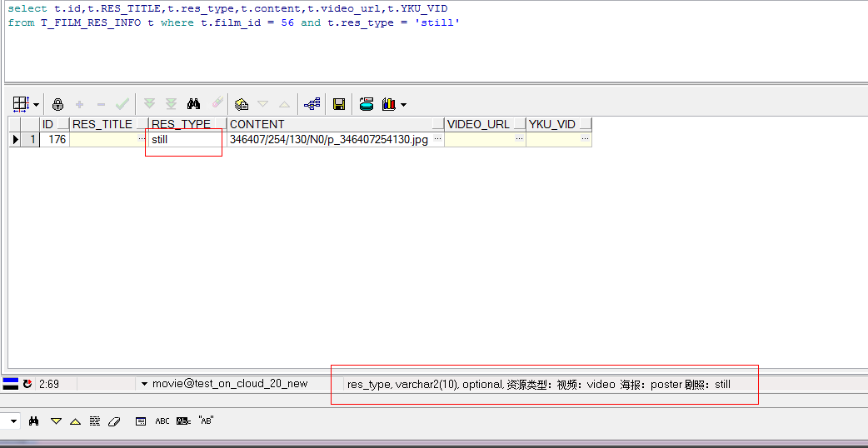868x448 pixels.
Task: Click the clear record eraser icon
Action: [x=217, y=103]
